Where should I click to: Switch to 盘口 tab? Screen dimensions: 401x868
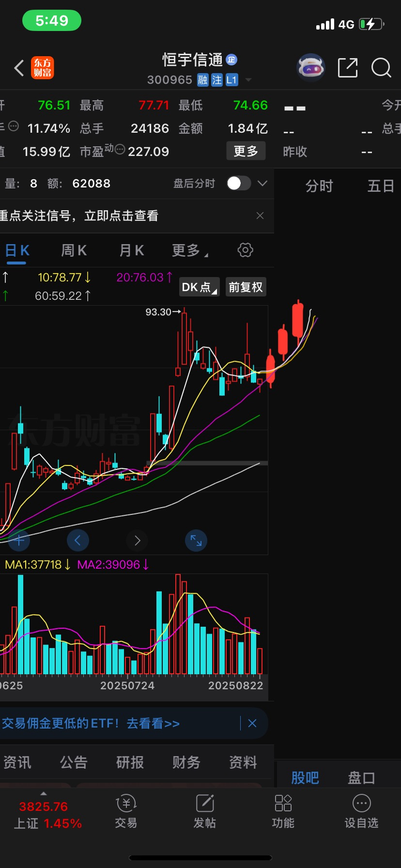[361, 778]
